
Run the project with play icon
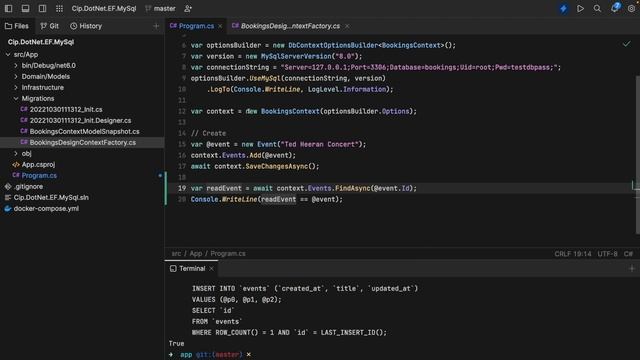[580, 9]
